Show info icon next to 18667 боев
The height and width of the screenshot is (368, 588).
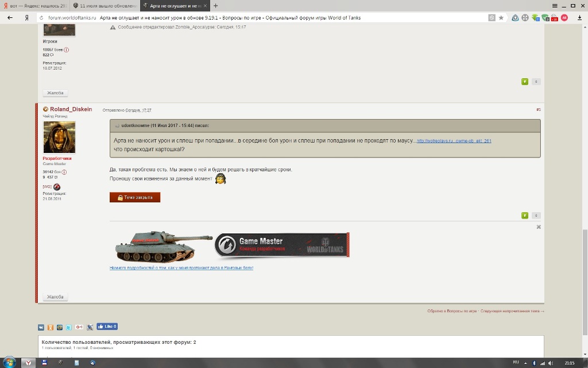coord(67,49)
